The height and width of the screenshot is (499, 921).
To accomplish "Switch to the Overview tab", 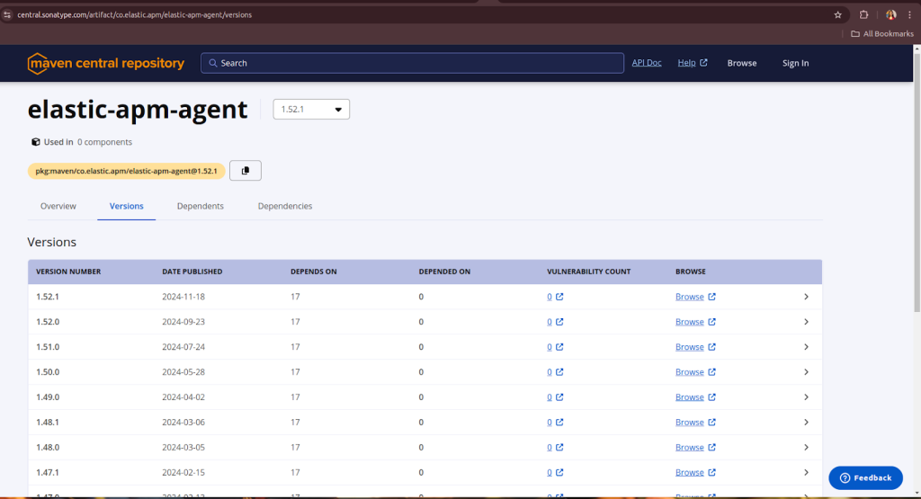I will (x=58, y=206).
